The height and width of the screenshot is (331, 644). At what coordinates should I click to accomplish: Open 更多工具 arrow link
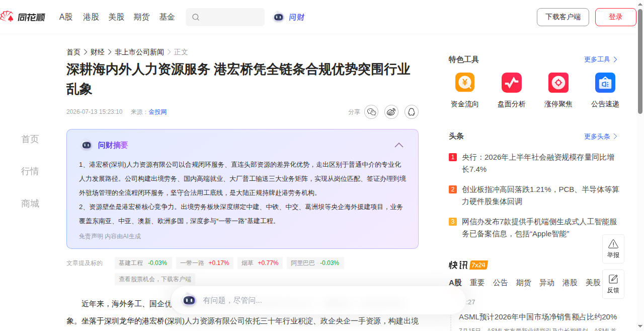click(601, 59)
